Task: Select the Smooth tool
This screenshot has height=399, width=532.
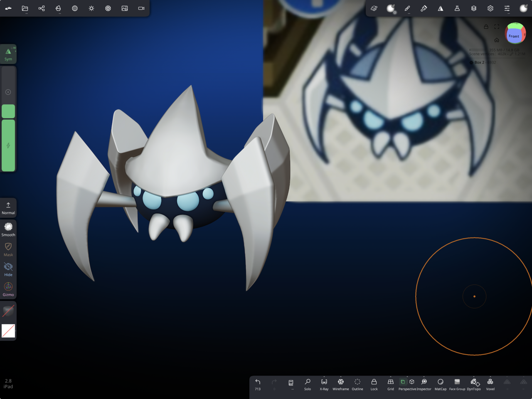Action: pyautogui.click(x=8, y=229)
